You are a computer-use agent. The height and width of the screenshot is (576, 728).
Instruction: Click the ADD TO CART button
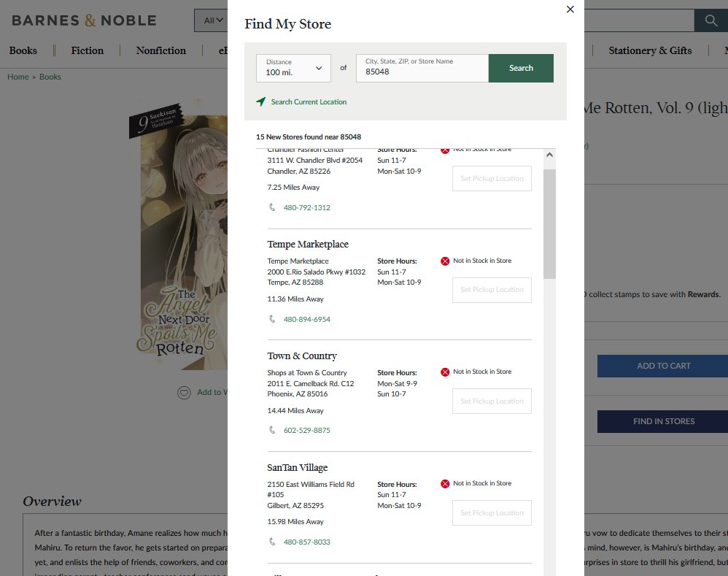click(x=662, y=366)
